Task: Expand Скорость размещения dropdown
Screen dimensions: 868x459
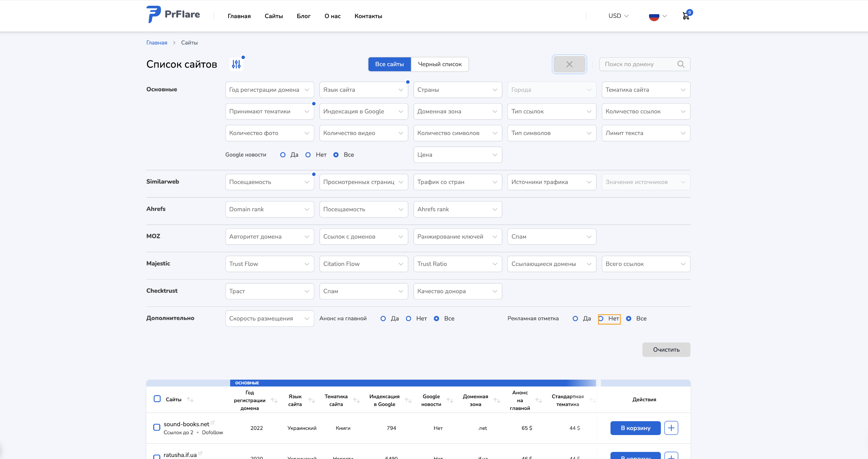Action: point(270,318)
